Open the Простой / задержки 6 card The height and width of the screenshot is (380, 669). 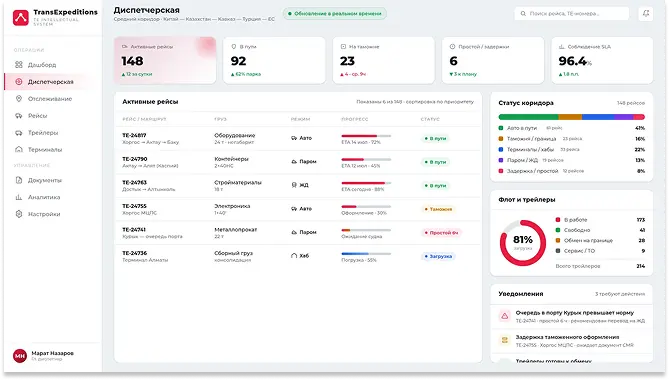tap(493, 60)
